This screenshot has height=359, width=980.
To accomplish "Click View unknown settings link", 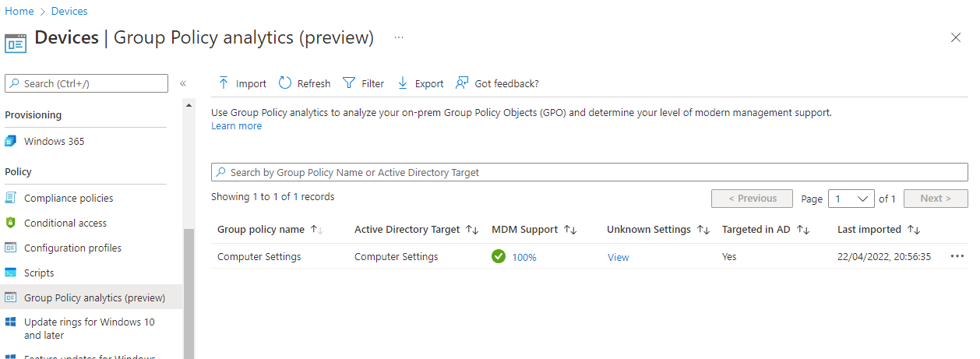I will coord(619,257).
